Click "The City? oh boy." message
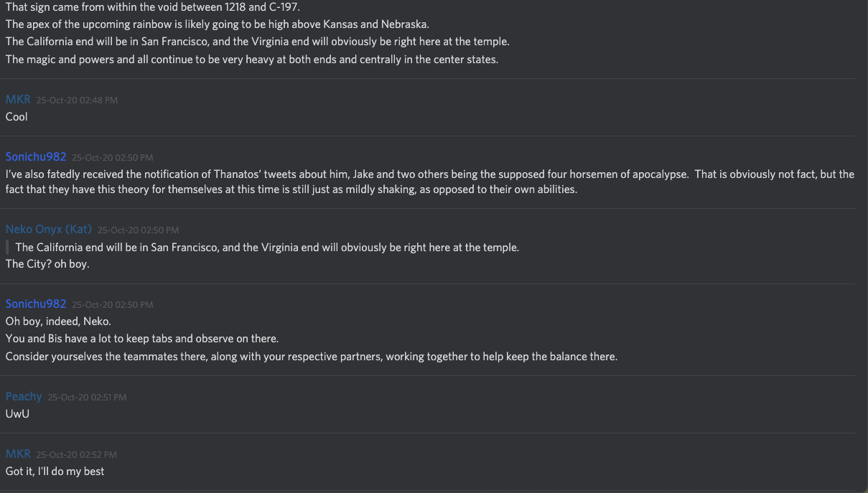Screen dimensions: 868x493 click(x=47, y=264)
